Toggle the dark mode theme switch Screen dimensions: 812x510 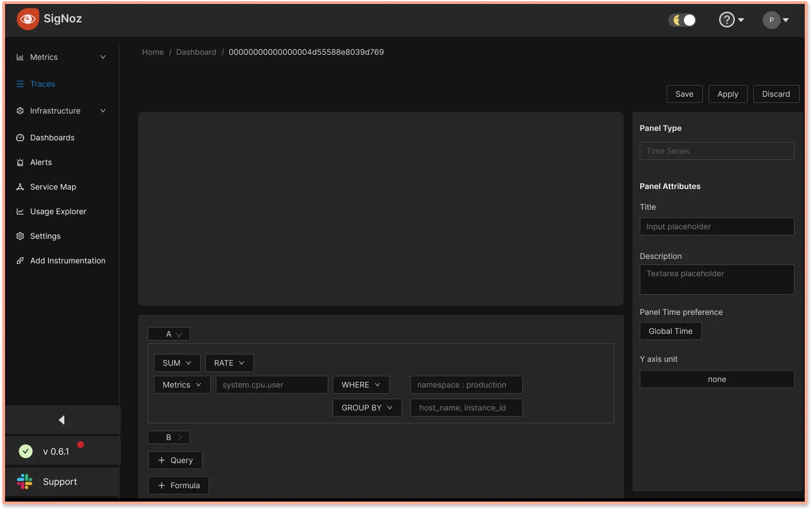[x=682, y=20]
